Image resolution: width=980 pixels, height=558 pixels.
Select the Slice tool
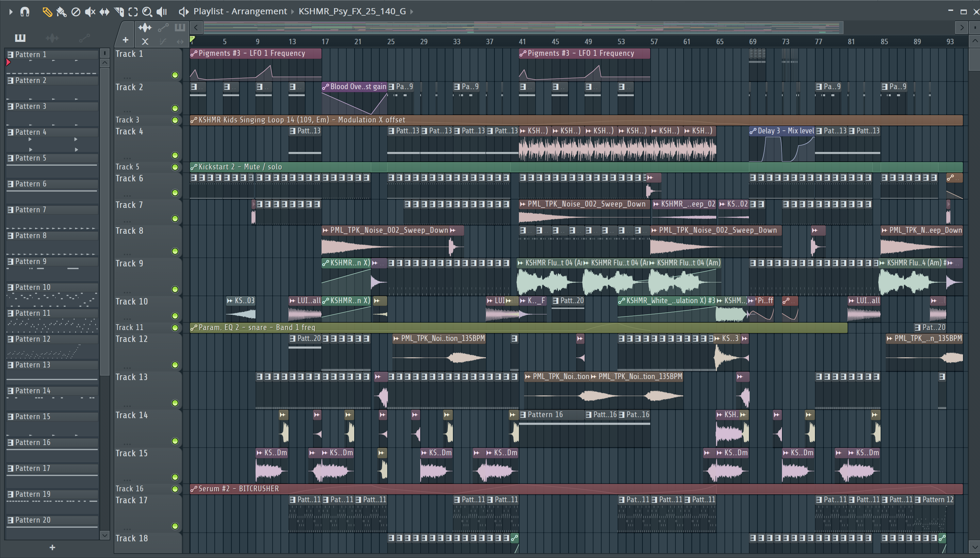tap(119, 12)
